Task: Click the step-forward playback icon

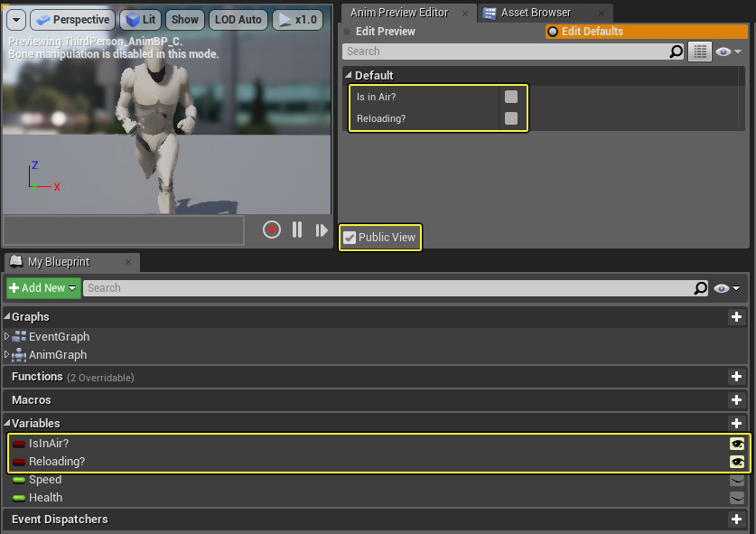Action: tap(322, 230)
